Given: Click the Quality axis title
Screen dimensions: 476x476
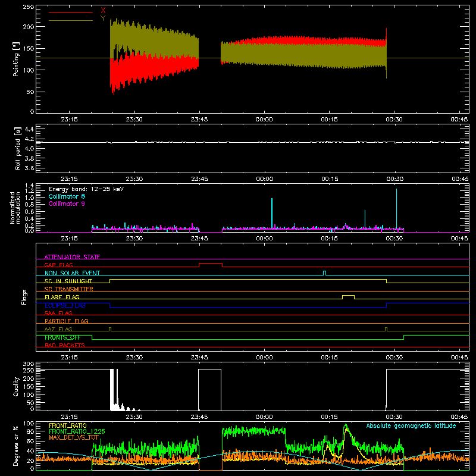Looking at the screenshot, I should (16, 386).
